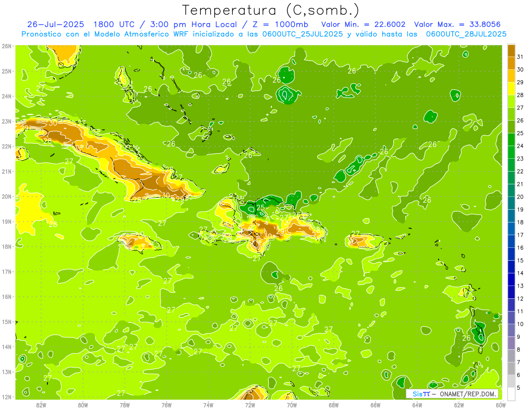Click the 68W longitude axis label
This screenshot has height=411, width=532.
tap(334, 405)
